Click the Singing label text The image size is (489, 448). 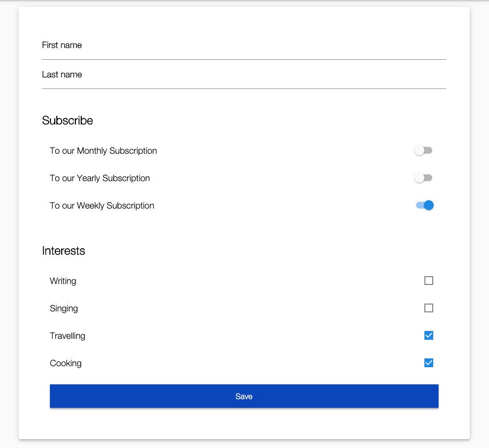(64, 309)
